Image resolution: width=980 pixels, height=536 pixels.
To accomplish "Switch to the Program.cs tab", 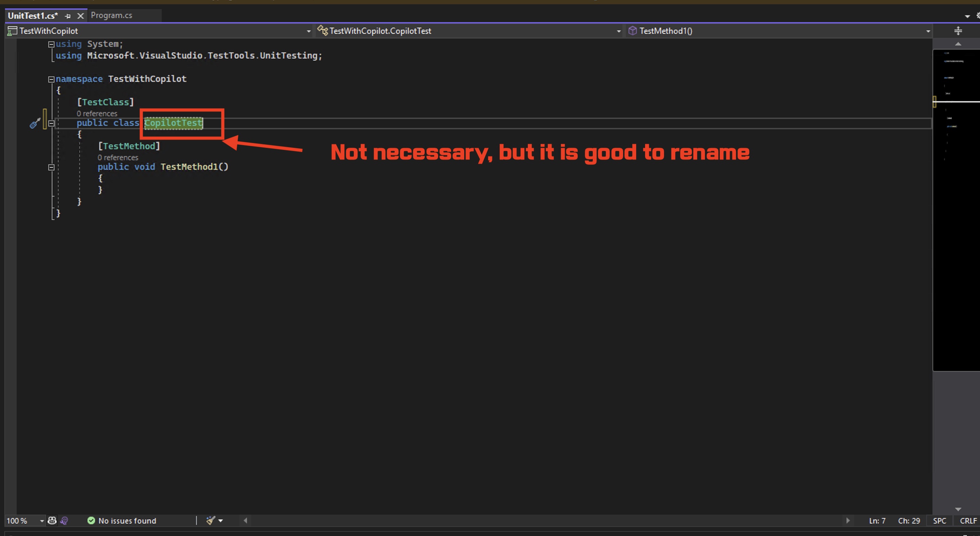I will pos(111,15).
